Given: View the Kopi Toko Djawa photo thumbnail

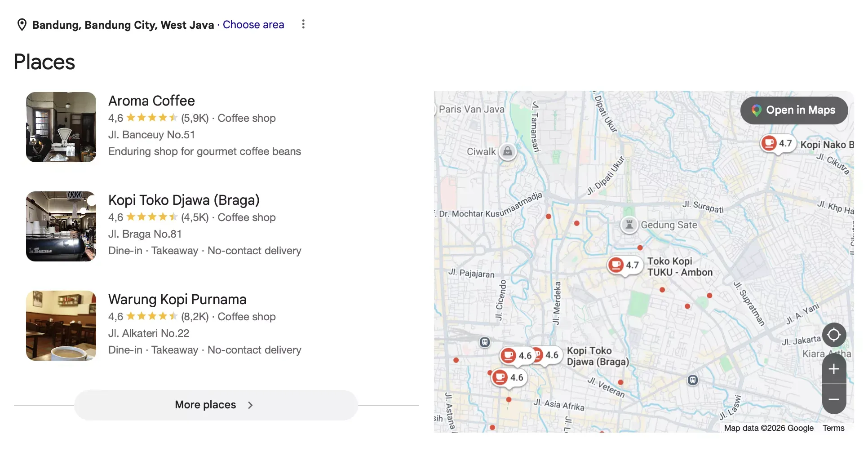Looking at the screenshot, I should 61,226.
